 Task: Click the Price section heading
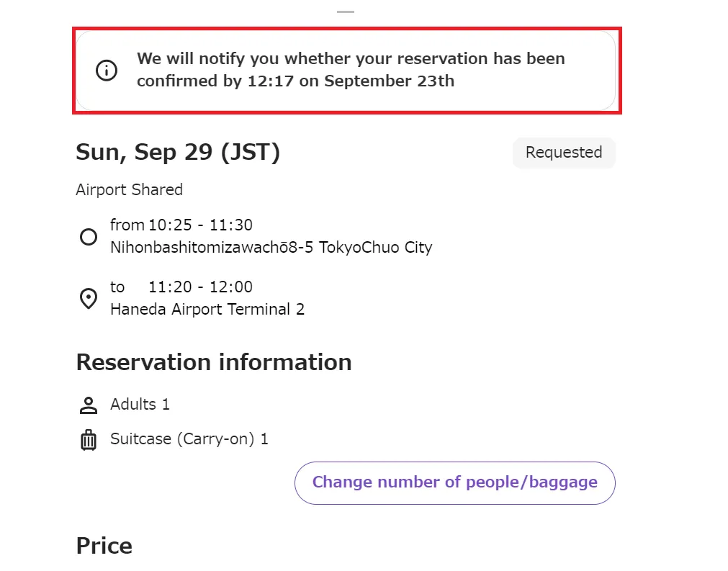[104, 546]
